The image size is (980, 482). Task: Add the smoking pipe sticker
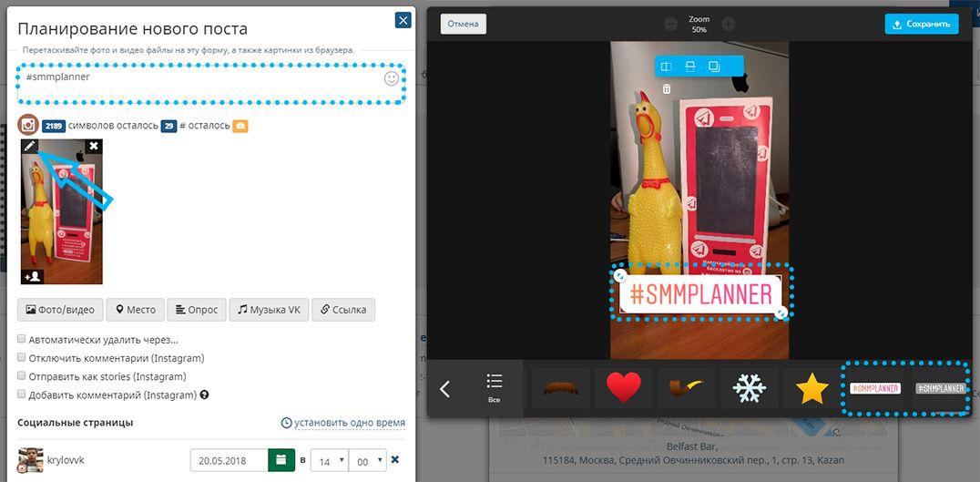[686, 388]
